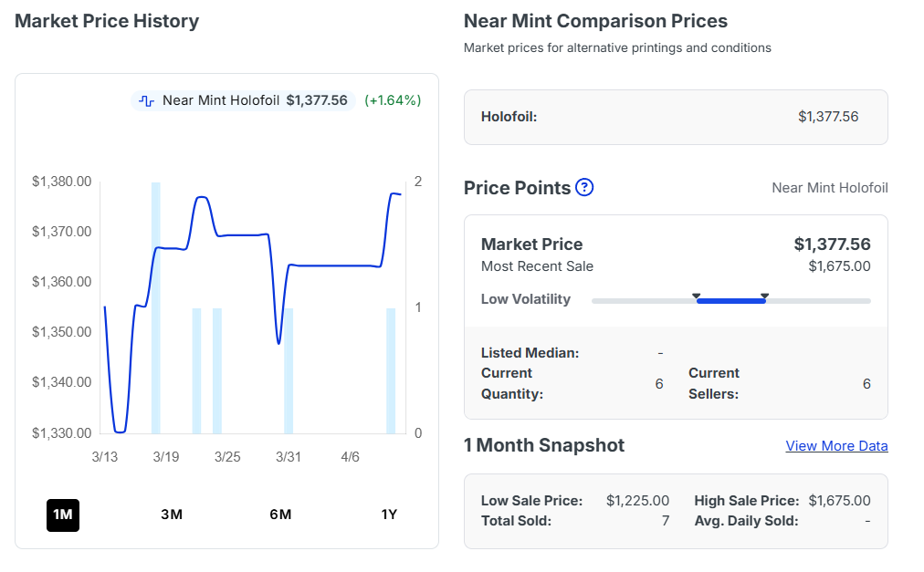Screen dimensions: 924x572
Task: Show the 6M price history
Action: pos(280,515)
